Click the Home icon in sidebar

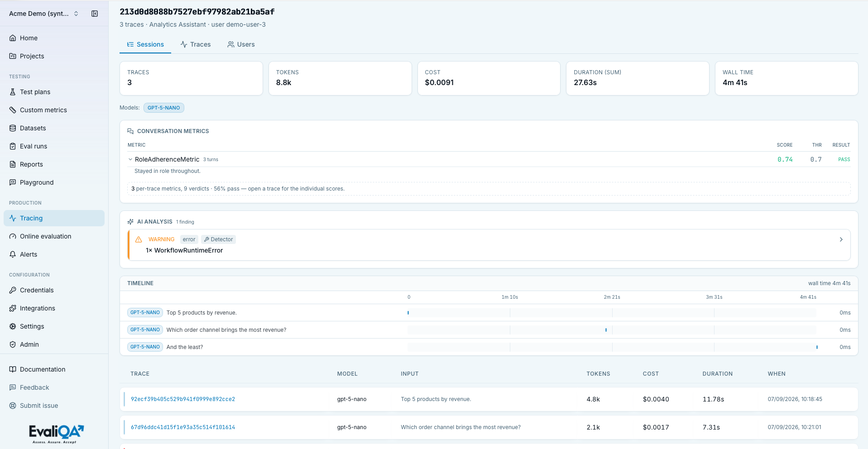coord(13,38)
